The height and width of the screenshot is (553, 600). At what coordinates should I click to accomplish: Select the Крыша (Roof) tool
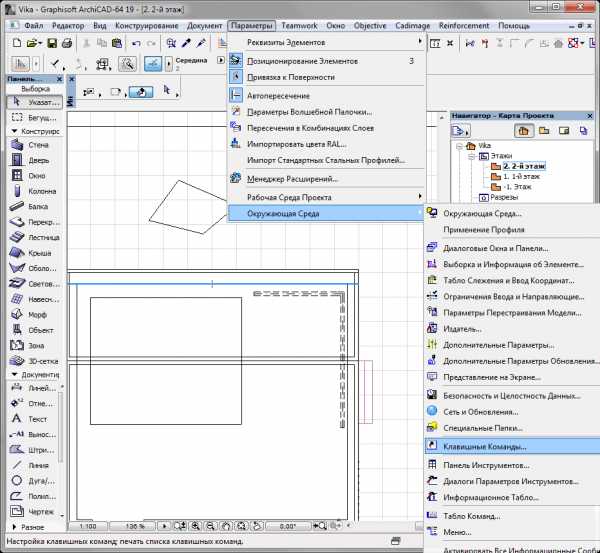point(34,253)
